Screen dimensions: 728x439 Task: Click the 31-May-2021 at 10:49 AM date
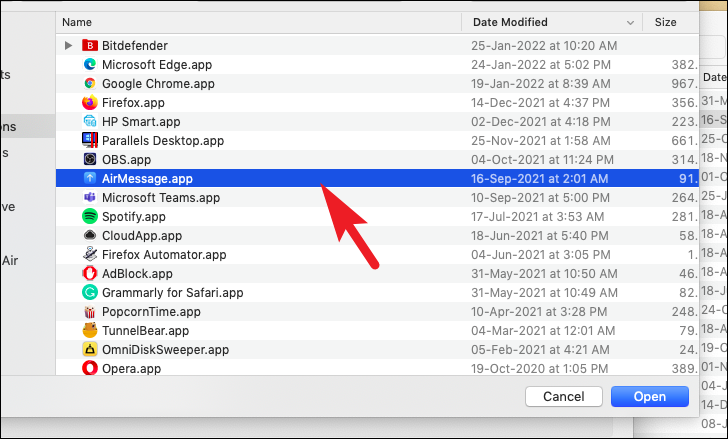pyautogui.click(x=544, y=293)
